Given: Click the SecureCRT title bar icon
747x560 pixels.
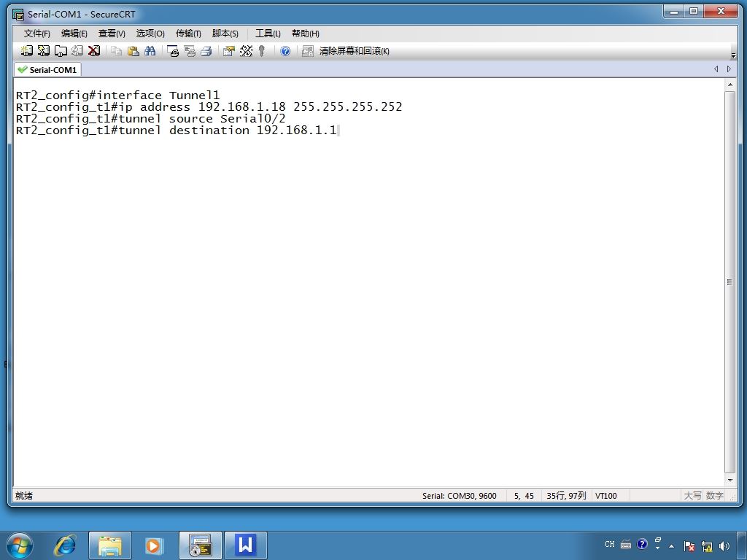Looking at the screenshot, I should 18,15.
